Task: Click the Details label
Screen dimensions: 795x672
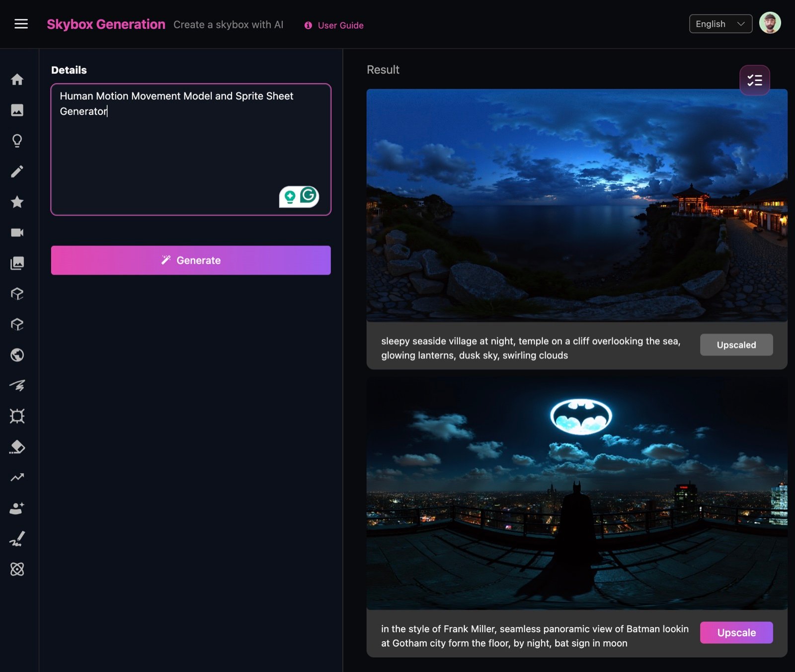Action: 69,70
